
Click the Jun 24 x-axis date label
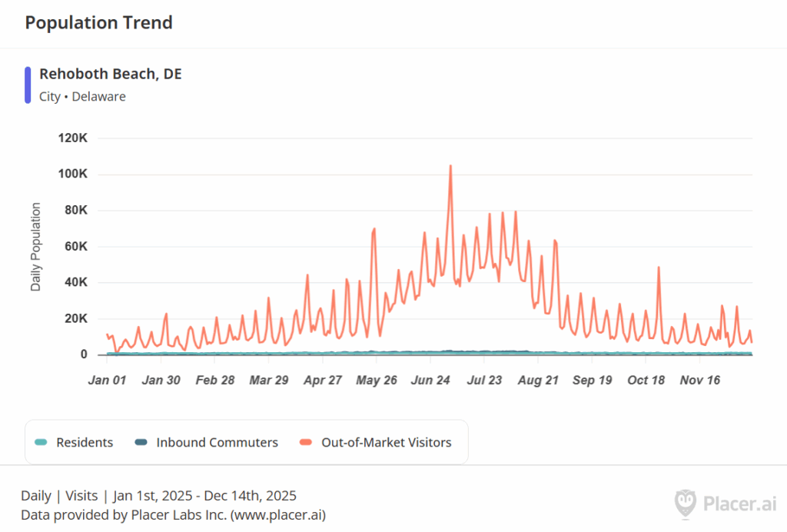(432, 380)
